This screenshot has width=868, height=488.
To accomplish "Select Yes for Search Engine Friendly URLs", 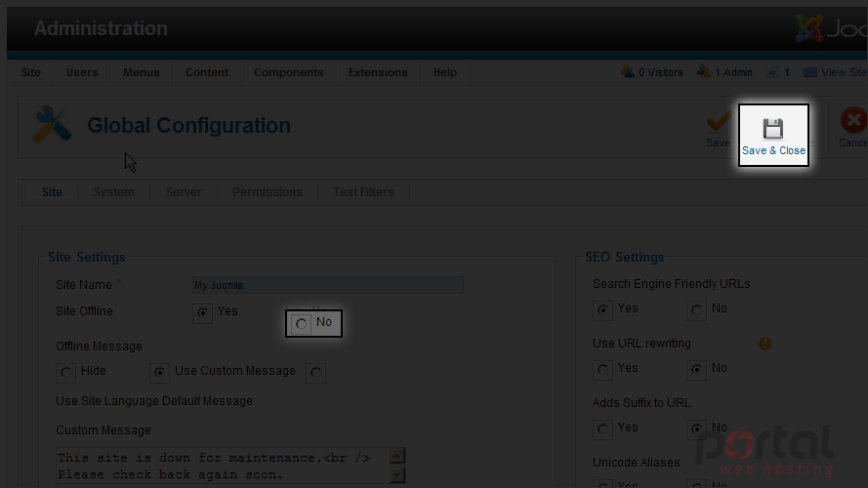I will click(602, 310).
